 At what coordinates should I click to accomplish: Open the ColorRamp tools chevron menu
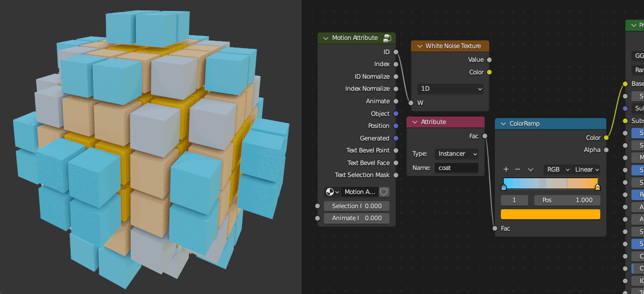point(530,169)
